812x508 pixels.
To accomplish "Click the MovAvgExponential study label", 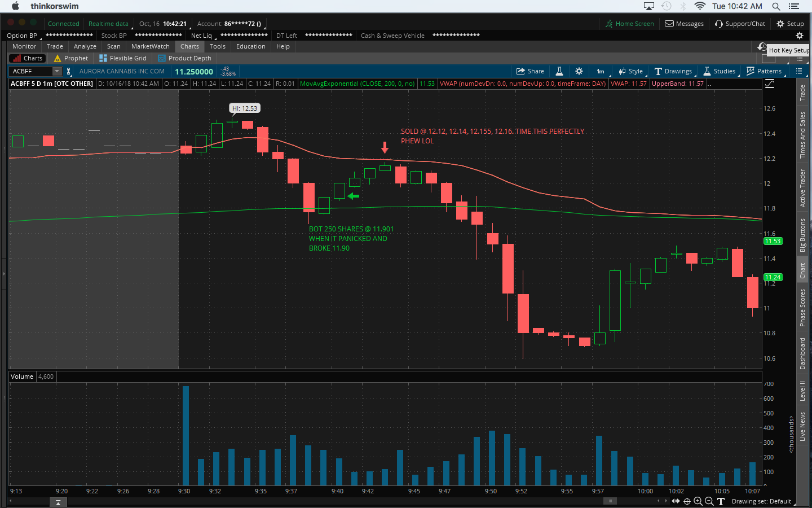I will click(357, 84).
